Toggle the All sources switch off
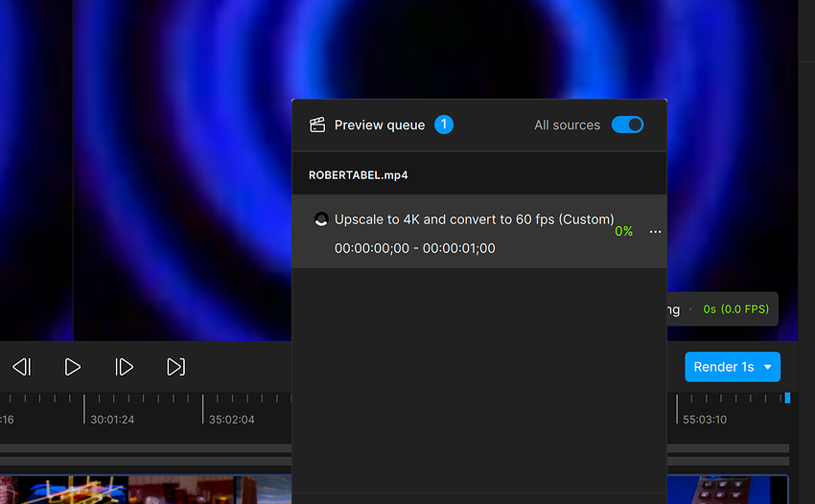Image resolution: width=815 pixels, height=504 pixels. coord(627,125)
